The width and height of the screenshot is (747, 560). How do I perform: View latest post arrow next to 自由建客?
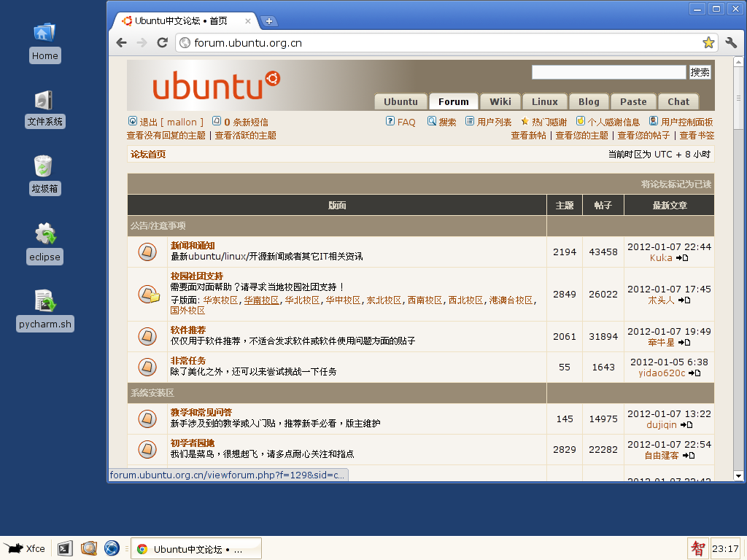point(689,456)
